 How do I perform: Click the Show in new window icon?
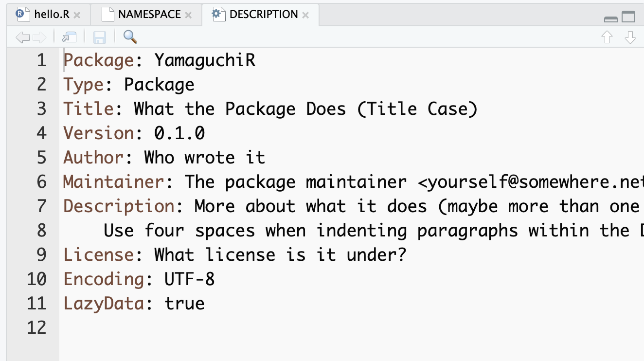[x=69, y=37]
